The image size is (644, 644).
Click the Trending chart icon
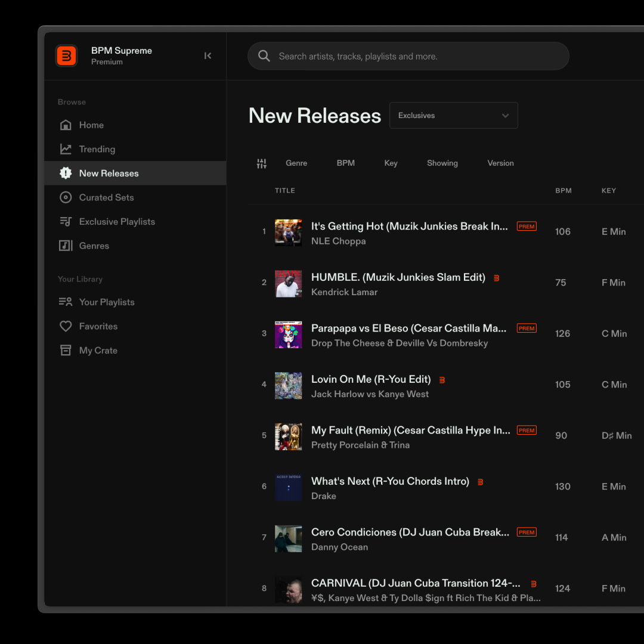click(66, 149)
